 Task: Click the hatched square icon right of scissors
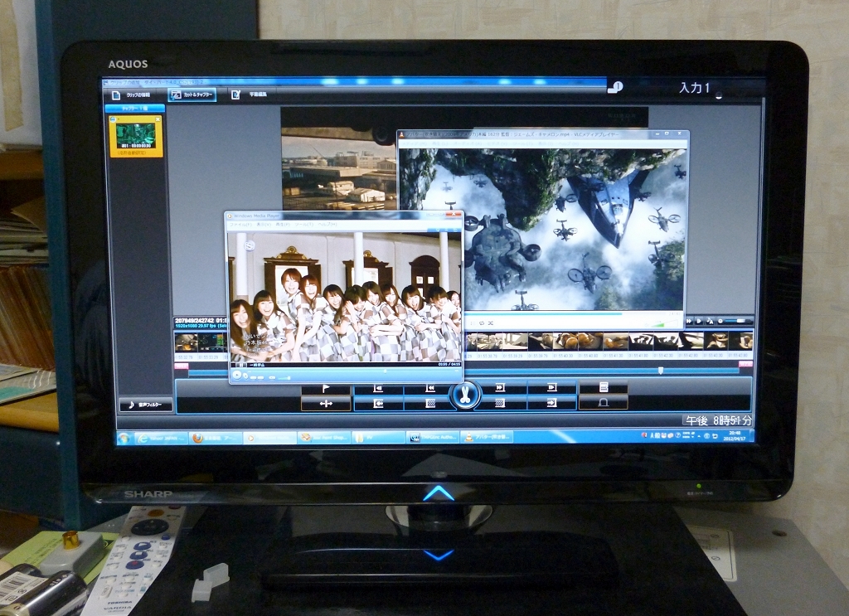tap(500, 403)
